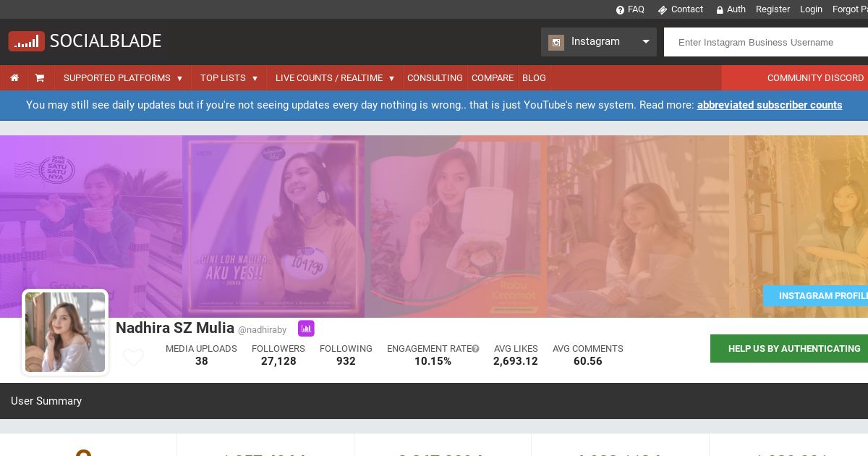868x456 pixels.
Task: Click the @nadhiraby username
Action: [262, 330]
